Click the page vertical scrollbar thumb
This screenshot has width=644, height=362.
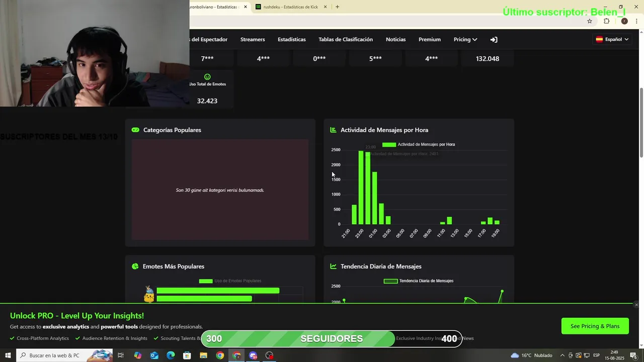pyautogui.click(x=641, y=123)
